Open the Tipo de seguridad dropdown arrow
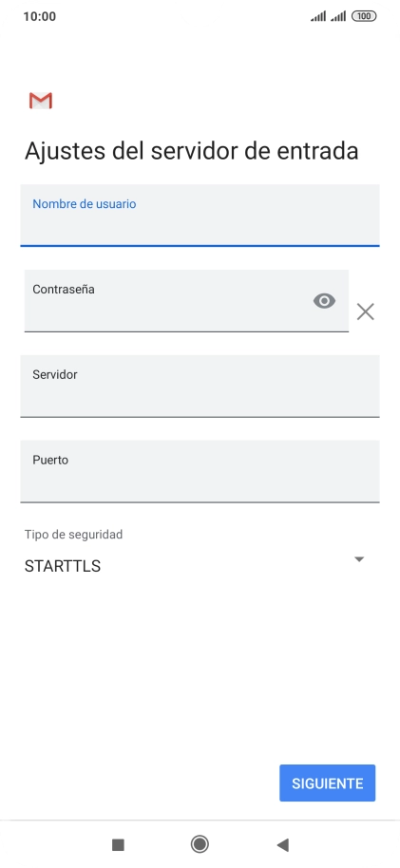Screen dimensions: 400x868 pos(359,559)
